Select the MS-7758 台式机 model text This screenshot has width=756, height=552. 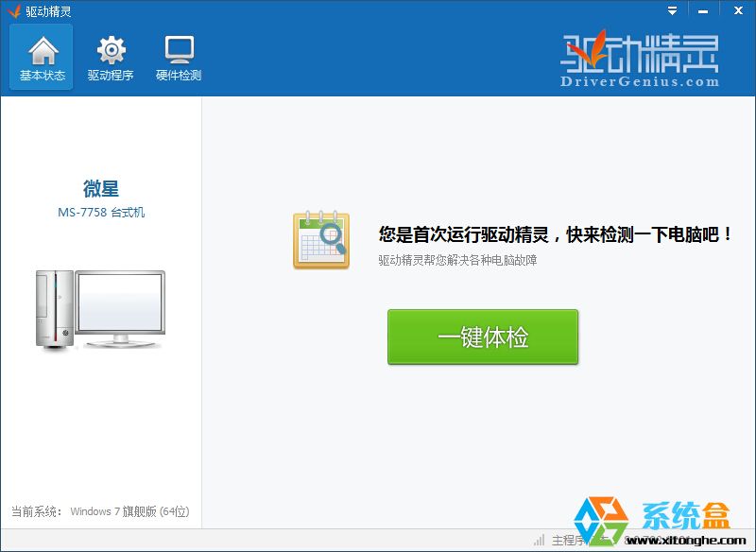[101, 213]
